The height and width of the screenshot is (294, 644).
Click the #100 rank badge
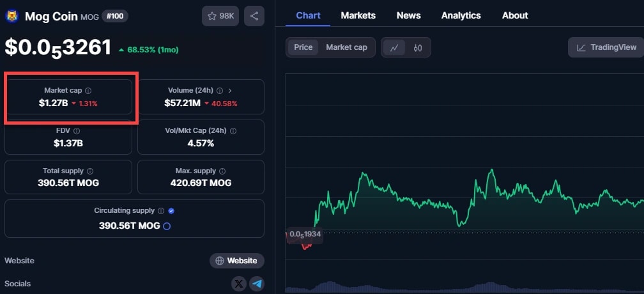pyautogui.click(x=114, y=16)
